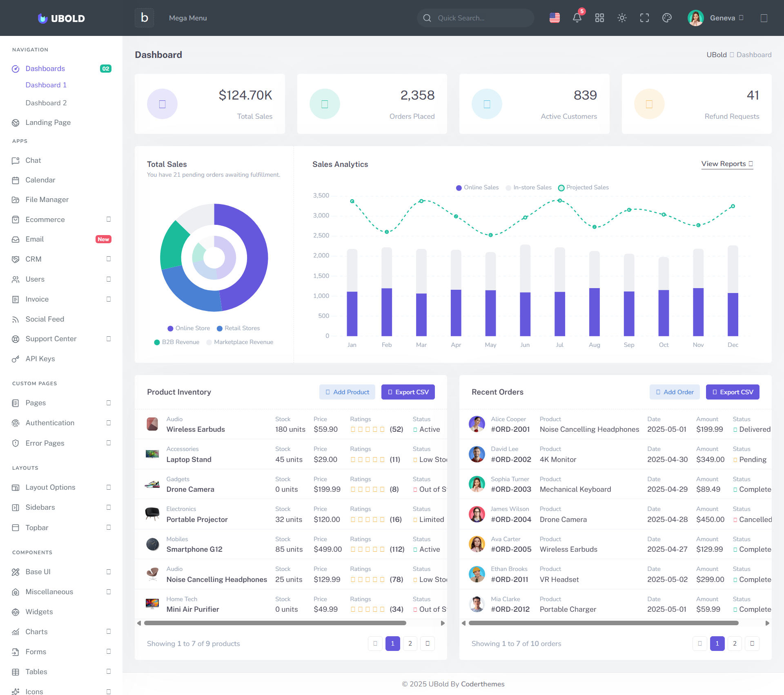
Task: Enter fullscreen using the expand icon
Action: [644, 18]
